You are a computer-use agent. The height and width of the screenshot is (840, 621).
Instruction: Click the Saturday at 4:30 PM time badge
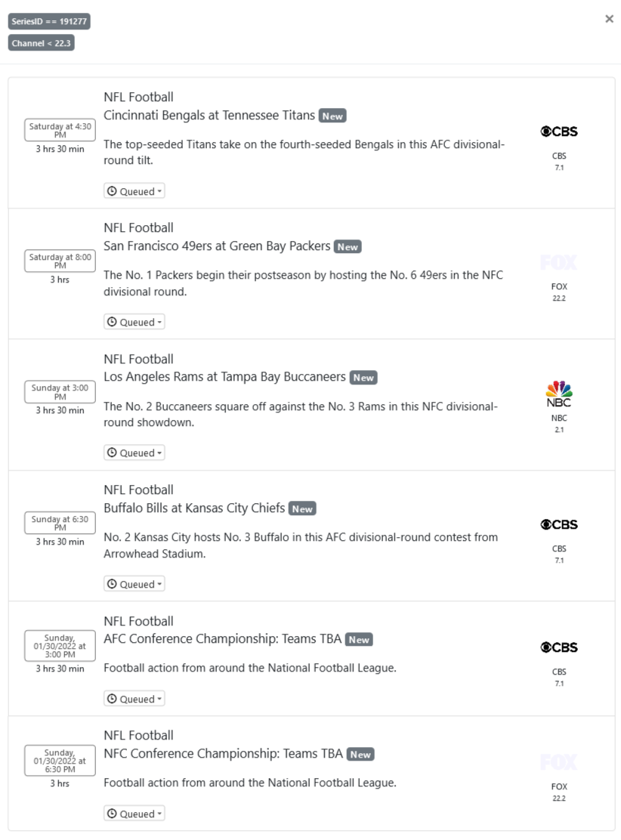60,130
